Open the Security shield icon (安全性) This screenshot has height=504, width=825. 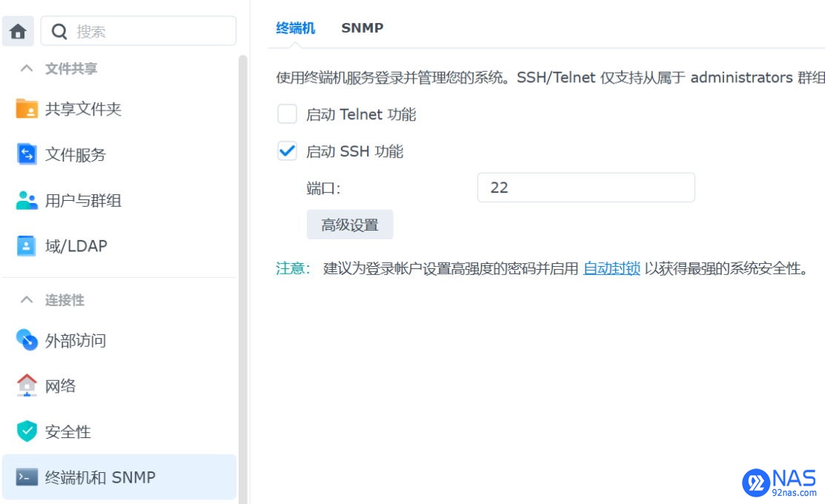[26, 431]
